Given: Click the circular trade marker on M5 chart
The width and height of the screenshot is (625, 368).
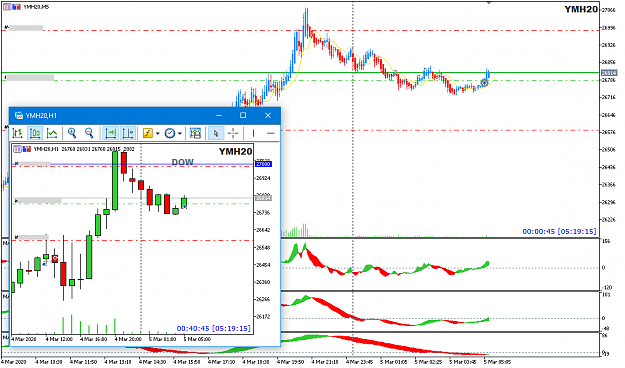Looking at the screenshot, I should [484, 83].
